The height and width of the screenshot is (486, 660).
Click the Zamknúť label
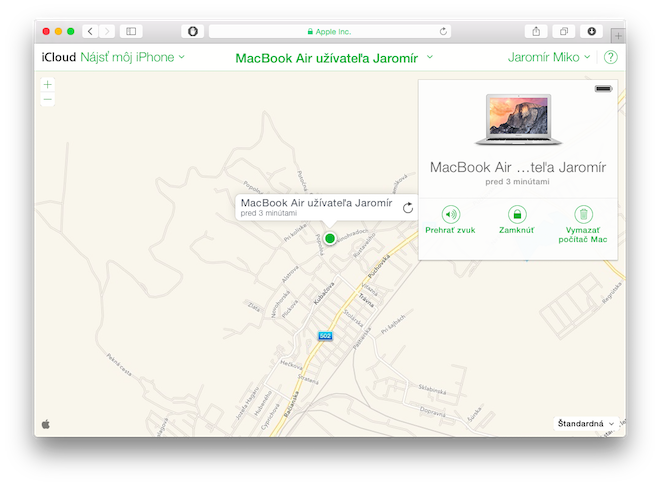(x=516, y=230)
